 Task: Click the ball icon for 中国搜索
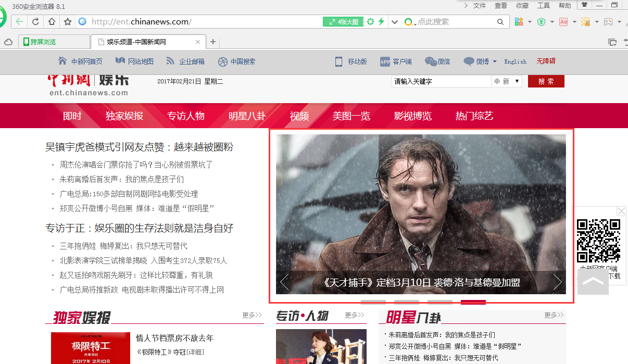223,61
